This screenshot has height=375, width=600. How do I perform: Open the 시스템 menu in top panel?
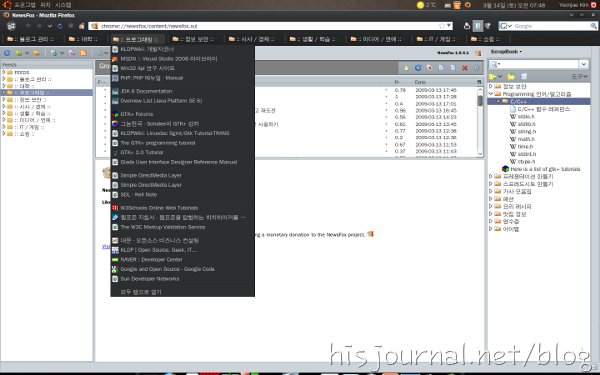(63, 5)
